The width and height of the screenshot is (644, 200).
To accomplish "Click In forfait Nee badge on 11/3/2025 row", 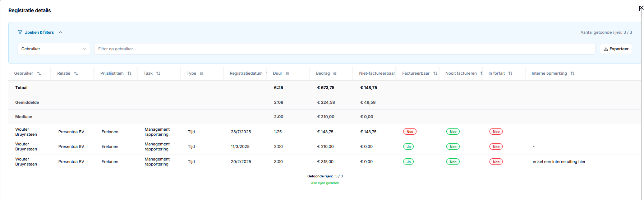I will (496, 146).
